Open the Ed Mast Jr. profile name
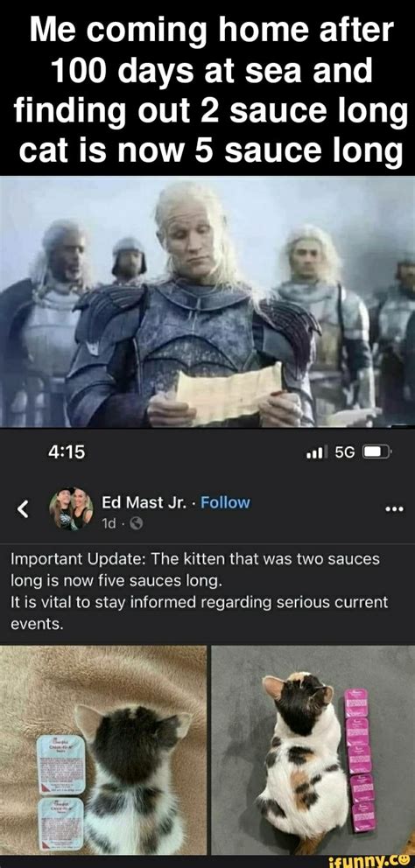 147,502
